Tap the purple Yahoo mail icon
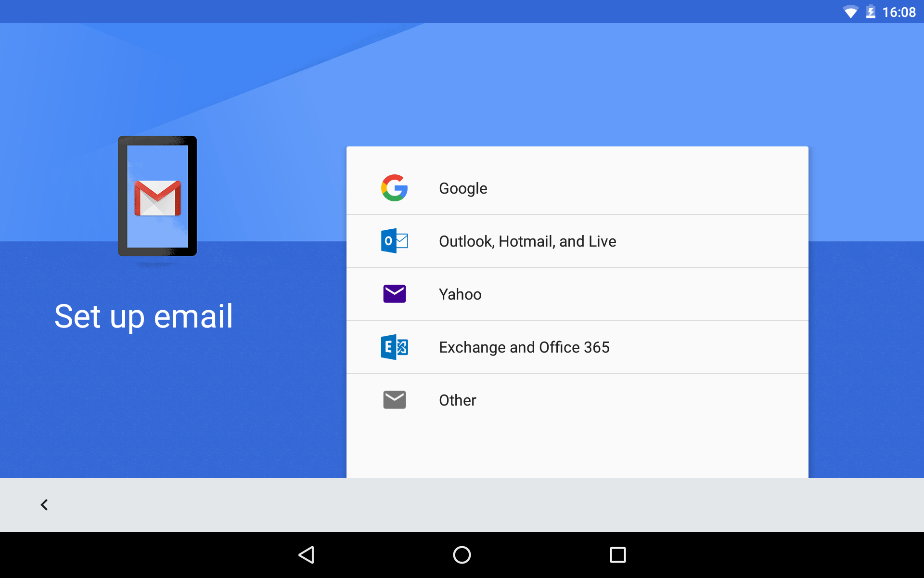The image size is (924, 578). [394, 294]
